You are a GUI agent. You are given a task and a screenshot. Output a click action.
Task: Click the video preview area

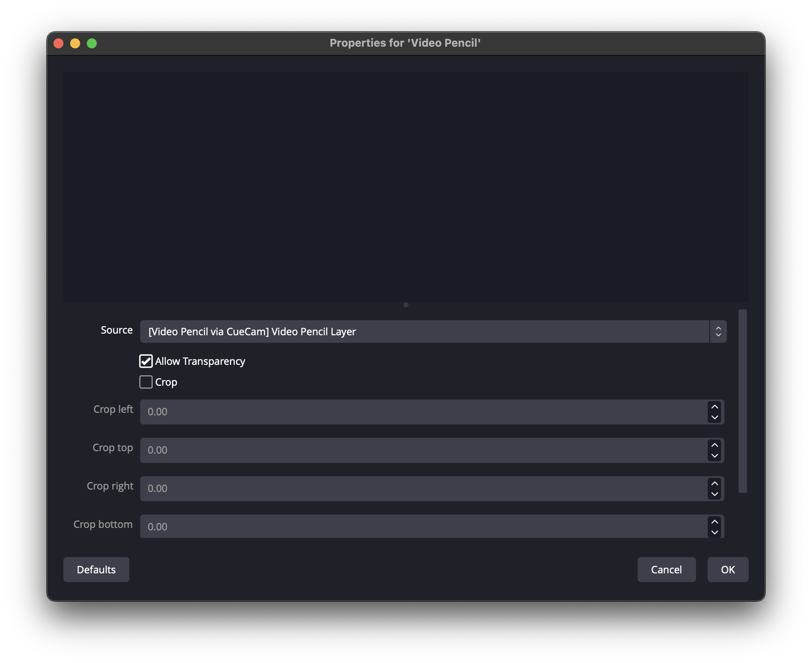pyautogui.click(x=406, y=186)
